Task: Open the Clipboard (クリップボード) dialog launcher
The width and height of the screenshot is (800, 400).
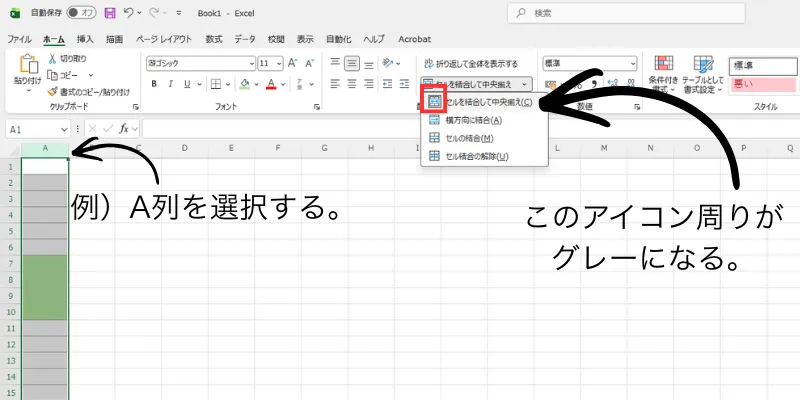Action: pyautogui.click(x=136, y=107)
